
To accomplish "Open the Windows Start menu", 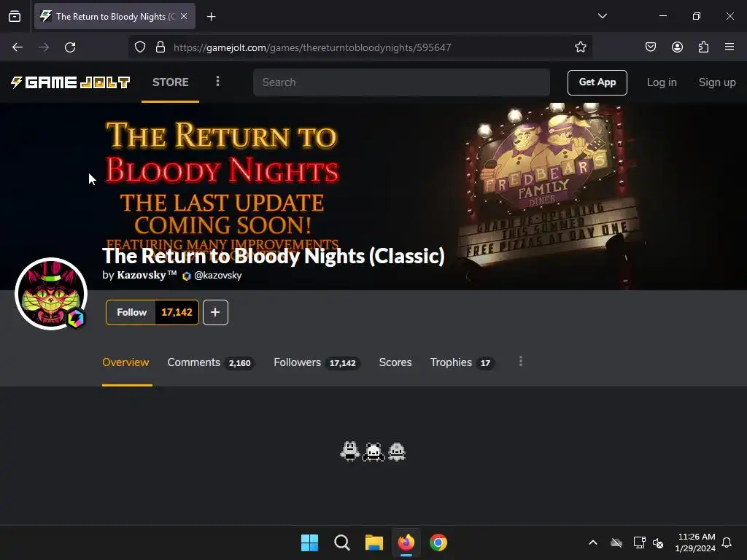I will (x=309, y=542).
